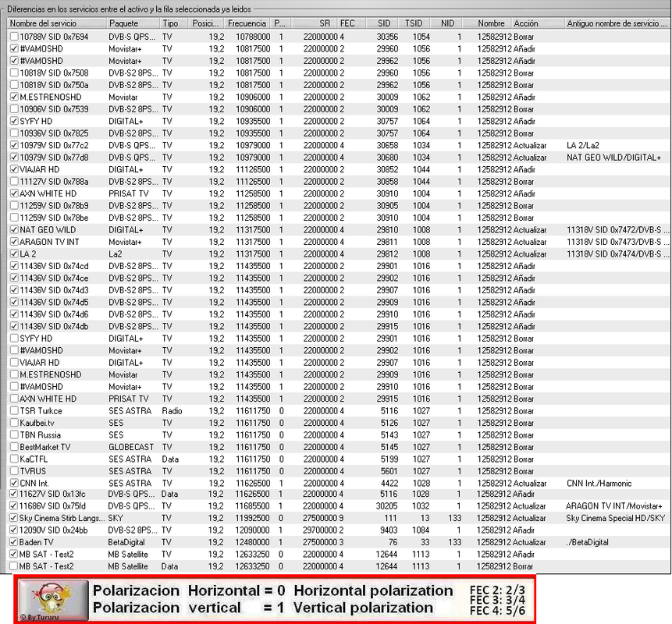Screen dimensions: 672x624
Task: Sort by Nombre del servicio column header
Action: coord(56,23)
